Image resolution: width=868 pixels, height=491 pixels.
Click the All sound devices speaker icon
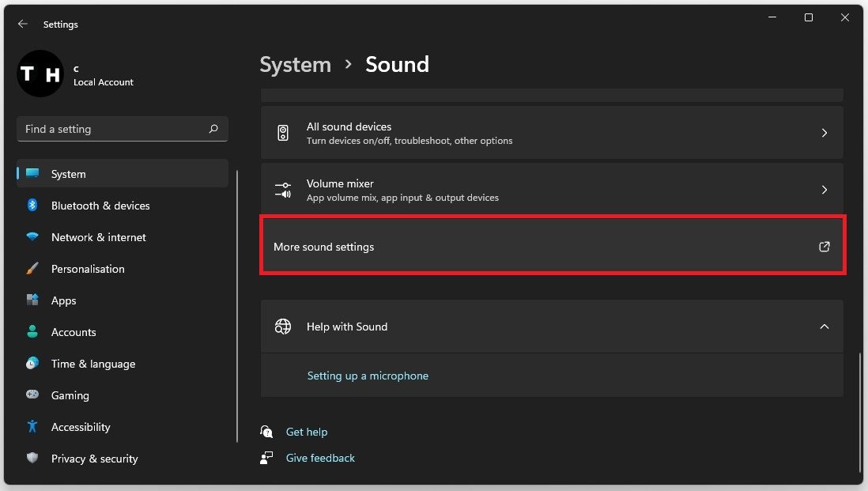(283, 133)
